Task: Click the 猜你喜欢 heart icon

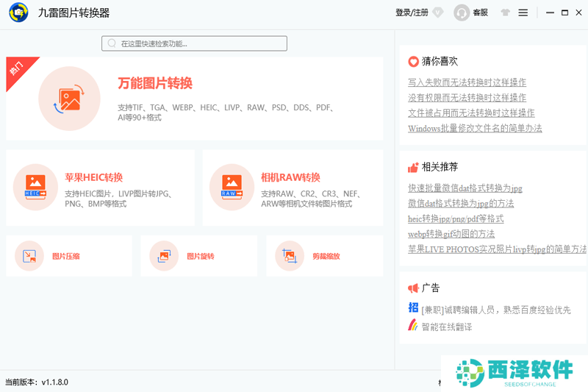Action: [x=413, y=62]
